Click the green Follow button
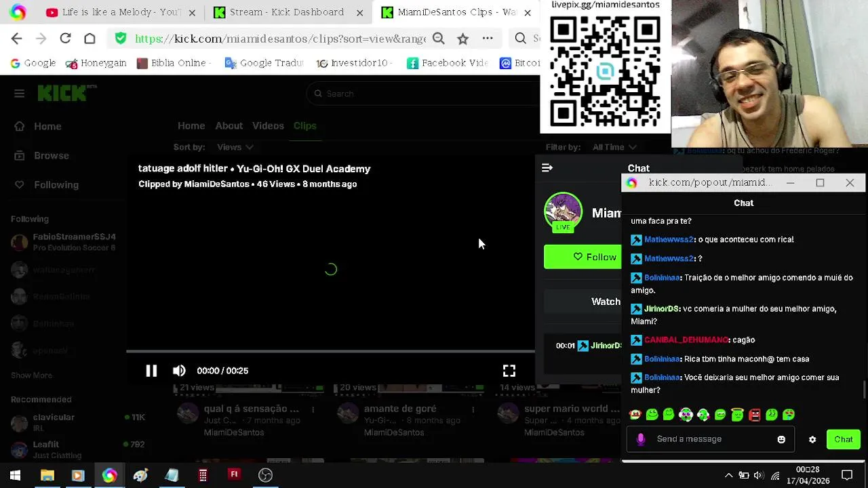The height and width of the screenshot is (488, 868). [x=583, y=257]
